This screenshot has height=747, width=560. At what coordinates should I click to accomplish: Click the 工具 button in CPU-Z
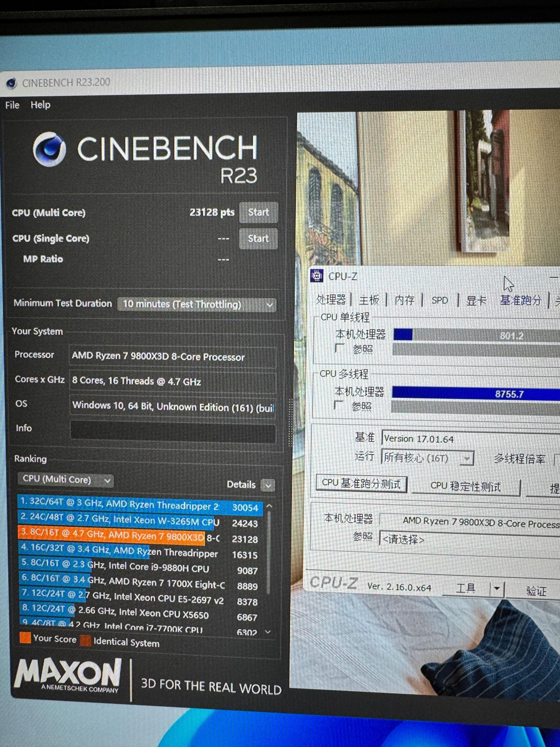tap(465, 588)
